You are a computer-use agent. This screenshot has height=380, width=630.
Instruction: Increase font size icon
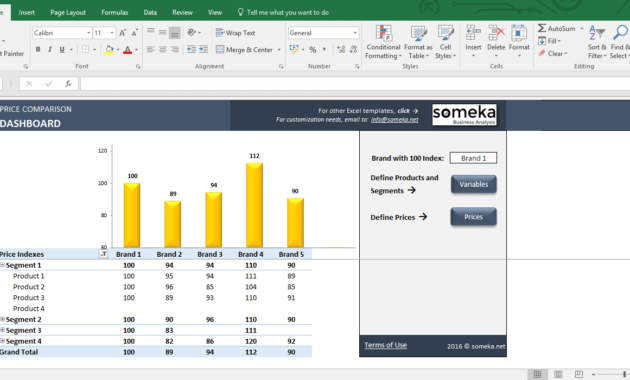point(123,33)
